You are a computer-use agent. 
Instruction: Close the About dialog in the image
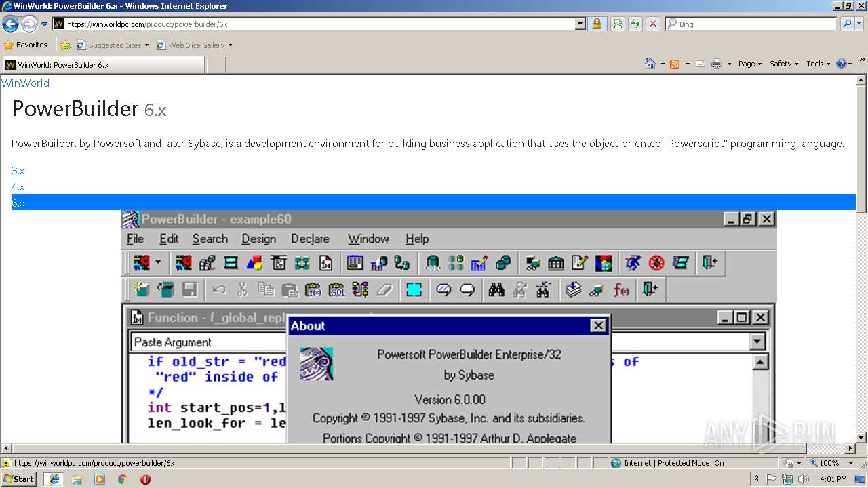(x=598, y=325)
